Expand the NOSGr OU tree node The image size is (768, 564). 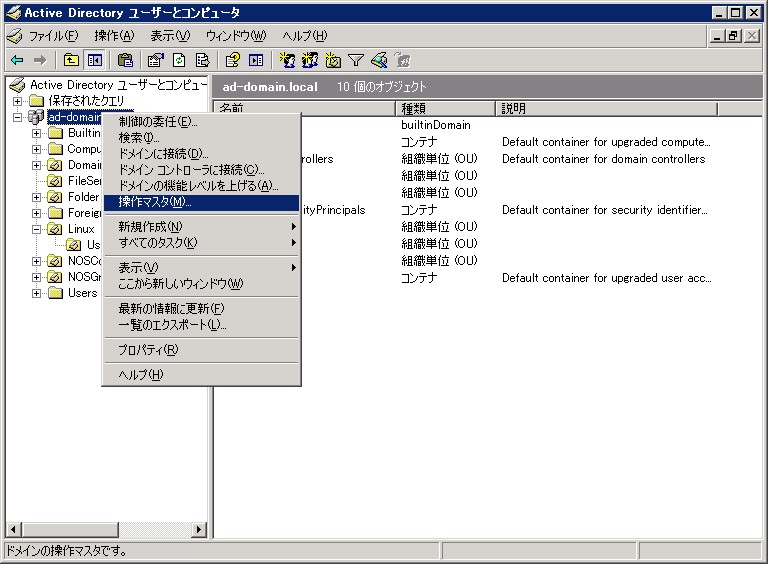[x=37, y=278]
